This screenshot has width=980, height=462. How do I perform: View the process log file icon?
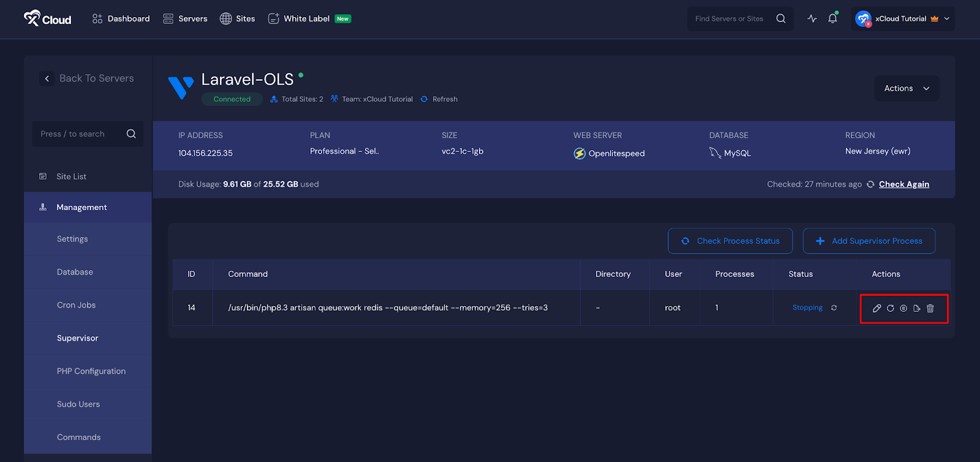(x=917, y=308)
